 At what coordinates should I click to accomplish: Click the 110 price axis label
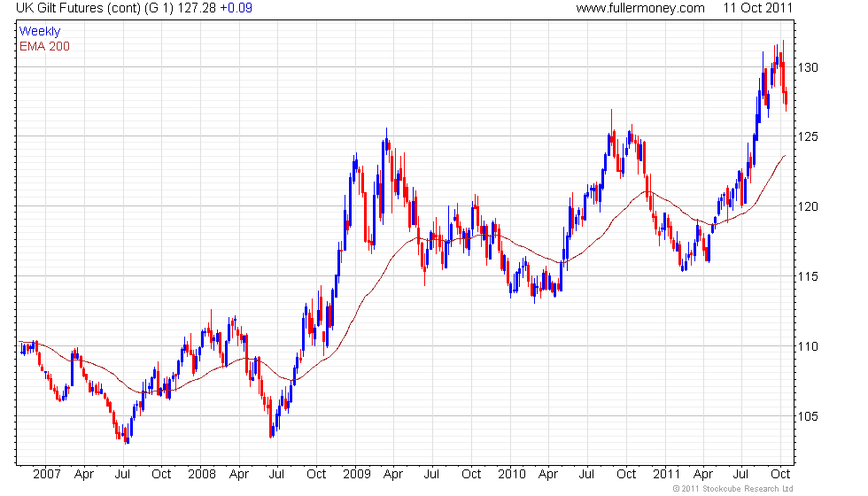pyautogui.click(x=808, y=346)
